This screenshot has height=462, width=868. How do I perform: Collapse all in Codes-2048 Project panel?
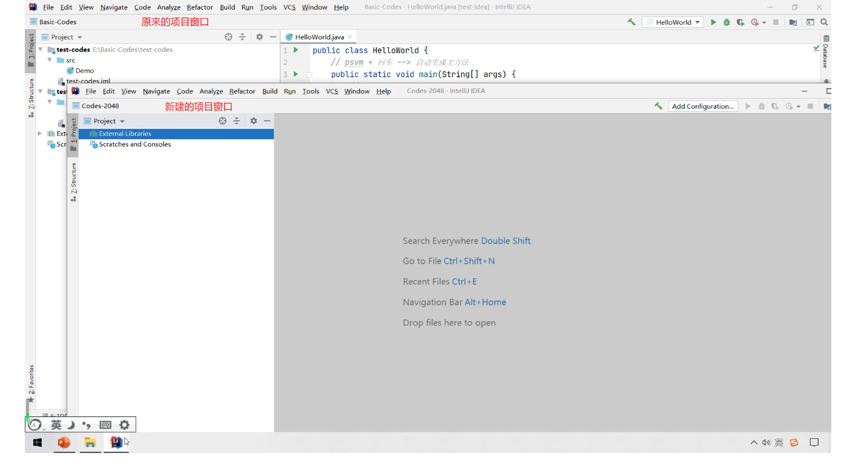click(237, 121)
